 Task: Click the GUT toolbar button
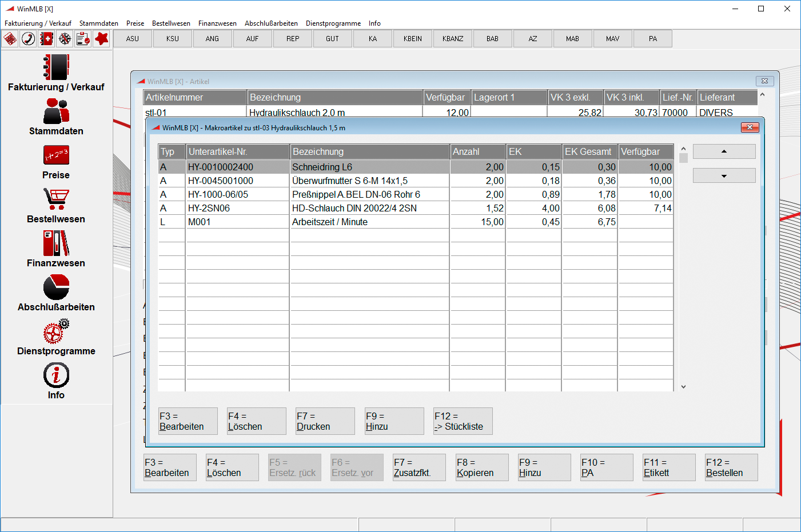(333, 39)
